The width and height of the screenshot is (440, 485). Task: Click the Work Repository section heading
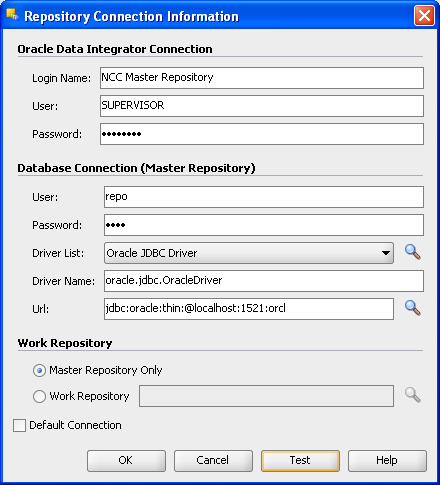[x=65, y=343]
